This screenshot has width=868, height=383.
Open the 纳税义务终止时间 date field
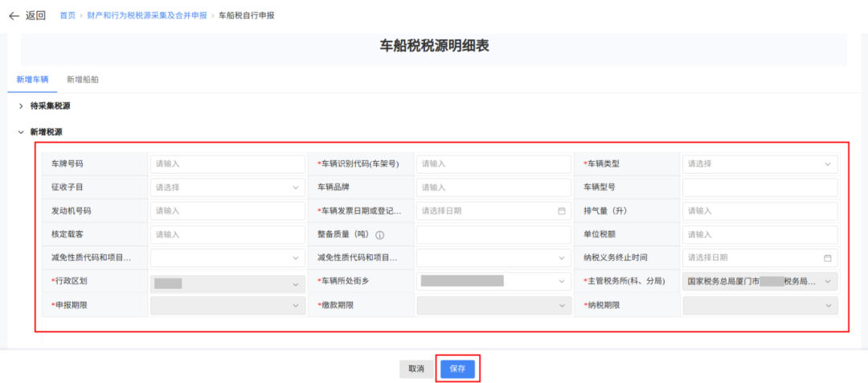tap(759, 257)
